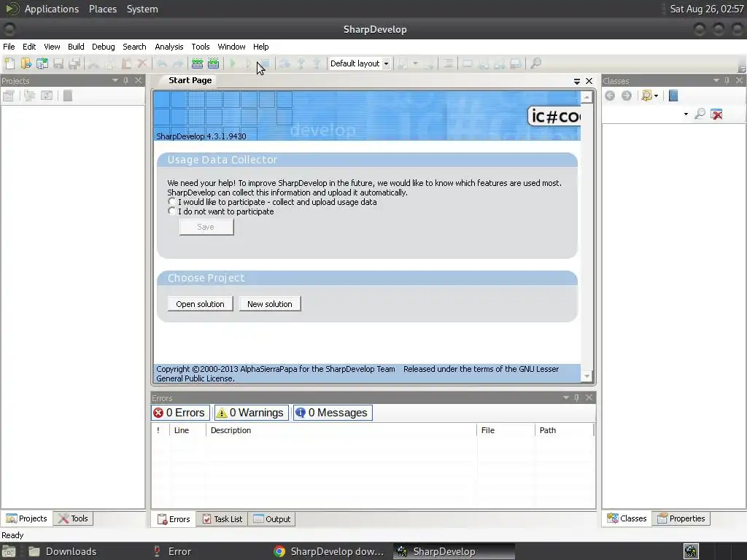Screen dimensions: 747x560
Task: Open the Errors panel options arrow
Action: pos(566,397)
